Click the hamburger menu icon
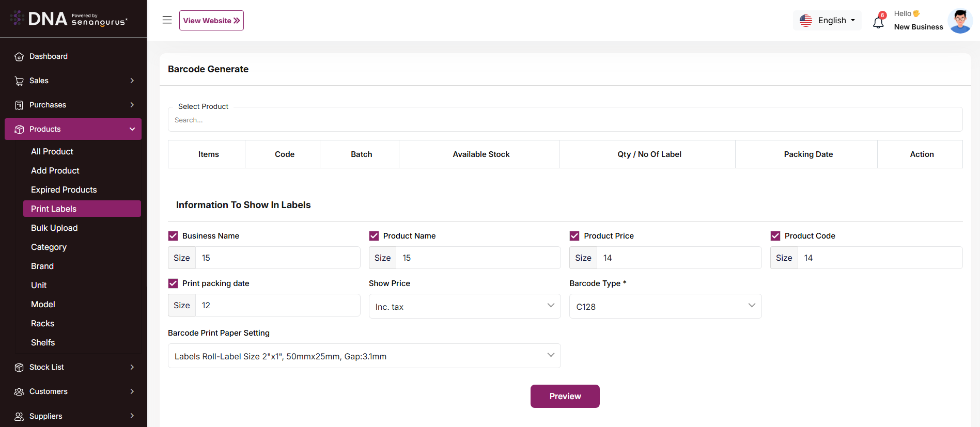This screenshot has height=427, width=980. tap(167, 20)
